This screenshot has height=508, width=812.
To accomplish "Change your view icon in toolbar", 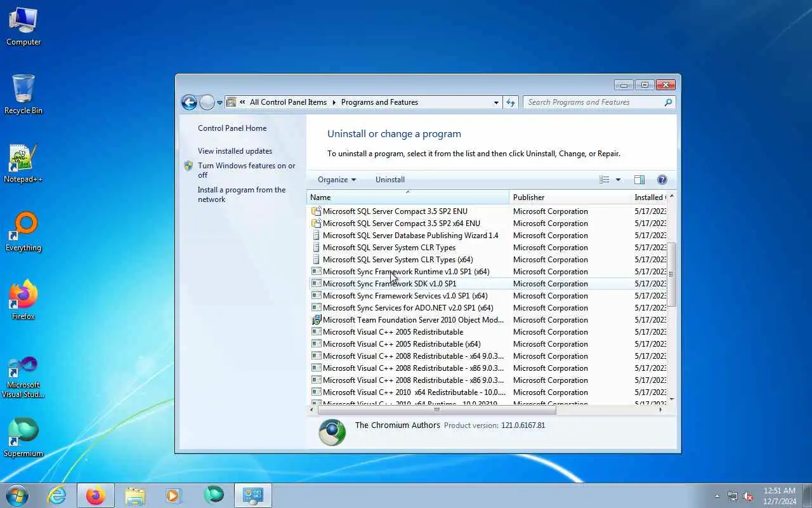I will [605, 180].
